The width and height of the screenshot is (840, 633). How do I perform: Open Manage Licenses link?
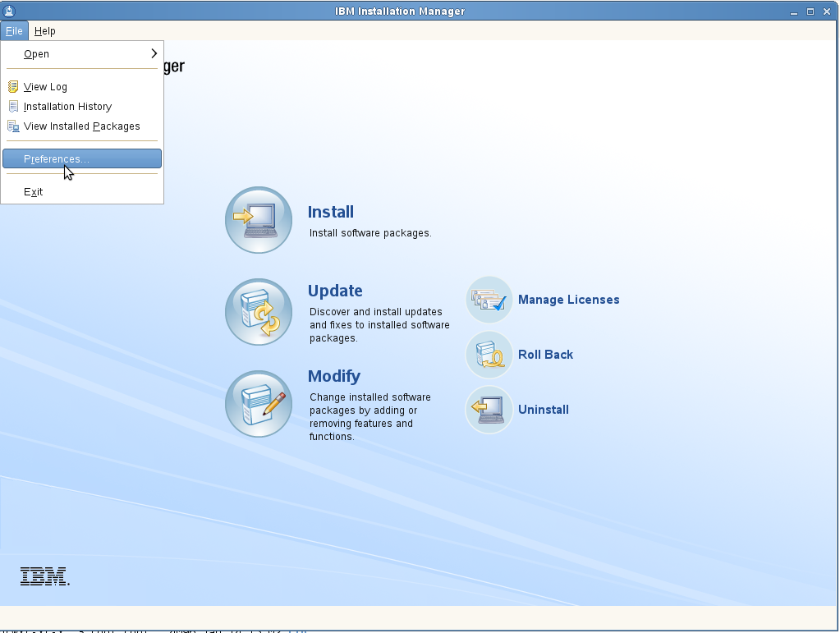click(x=569, y=300)
